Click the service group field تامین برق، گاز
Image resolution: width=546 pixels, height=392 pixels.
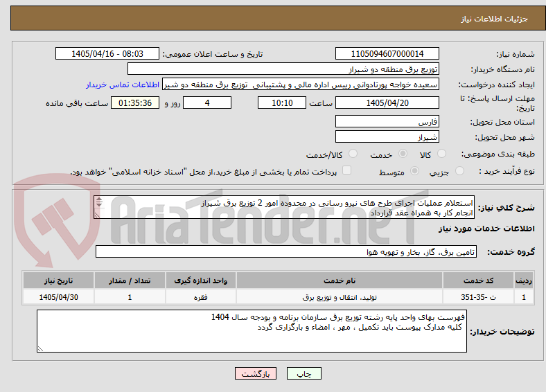coord(286,251)
